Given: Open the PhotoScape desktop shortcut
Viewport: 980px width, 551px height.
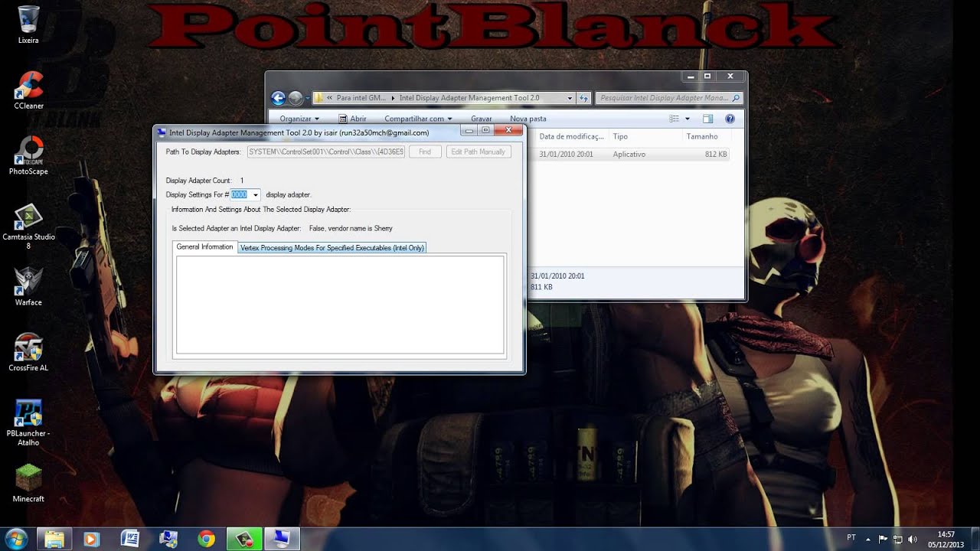Looking at the screenshot, I should pyautogui.click(x=28, y=155).
